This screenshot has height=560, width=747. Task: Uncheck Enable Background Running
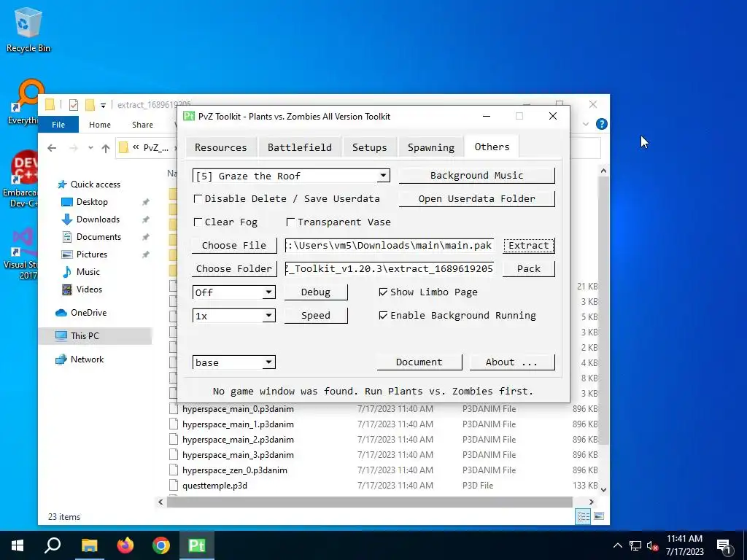[x=383, y=315]
